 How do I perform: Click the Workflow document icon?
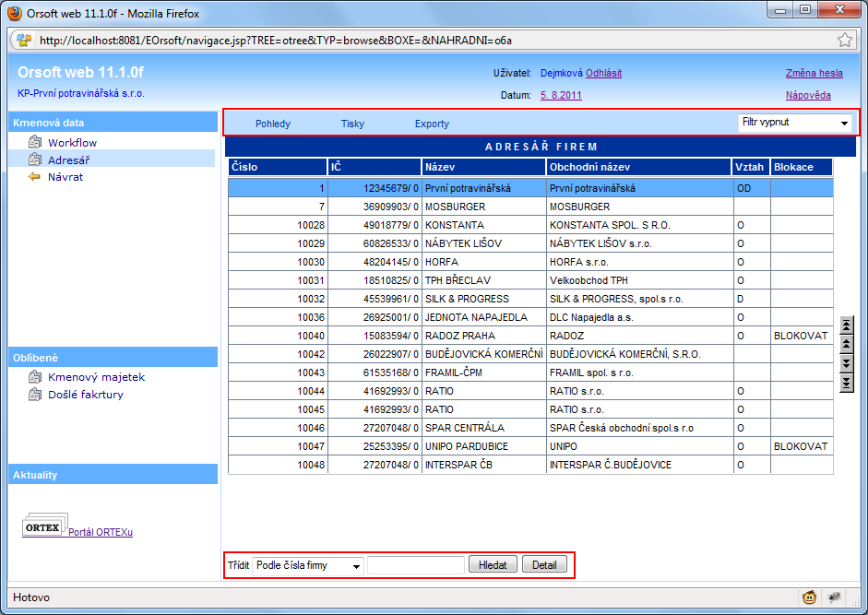(x=36, y=143)
